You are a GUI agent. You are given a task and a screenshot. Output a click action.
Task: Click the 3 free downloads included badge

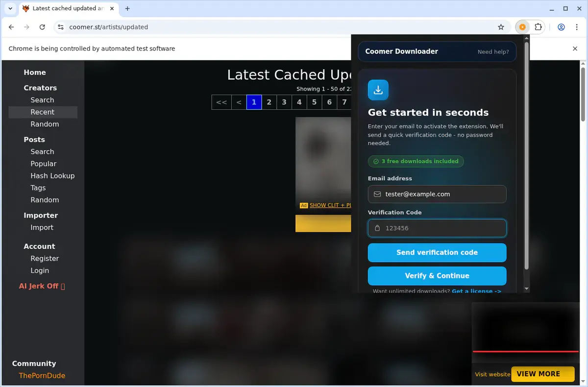pyautogui.click(x=416, y=161)
